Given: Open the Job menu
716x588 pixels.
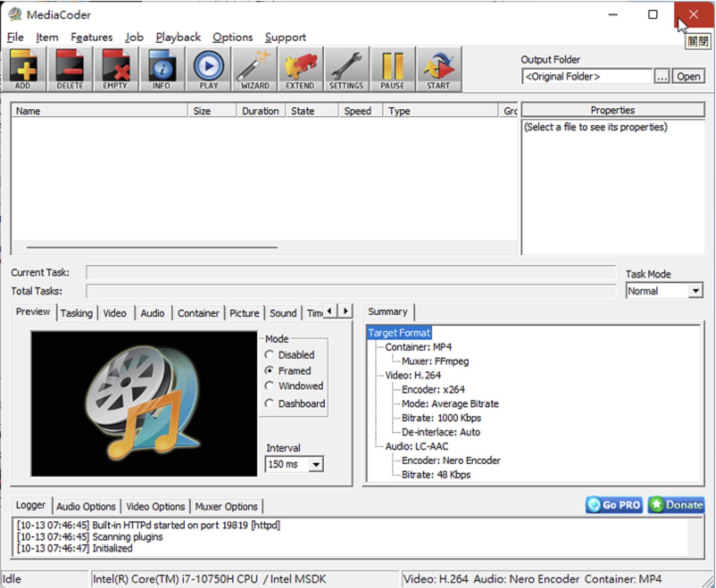Looking at the screenshot, I should [134, 37].
